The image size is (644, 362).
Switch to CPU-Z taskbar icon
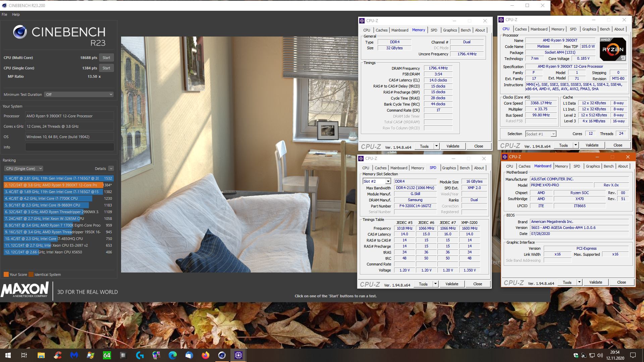(238, 355)
